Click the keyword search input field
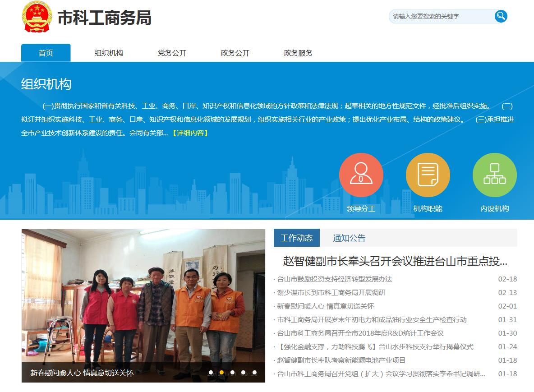This screenshot has width=534, height=392. tap(440, 16)
